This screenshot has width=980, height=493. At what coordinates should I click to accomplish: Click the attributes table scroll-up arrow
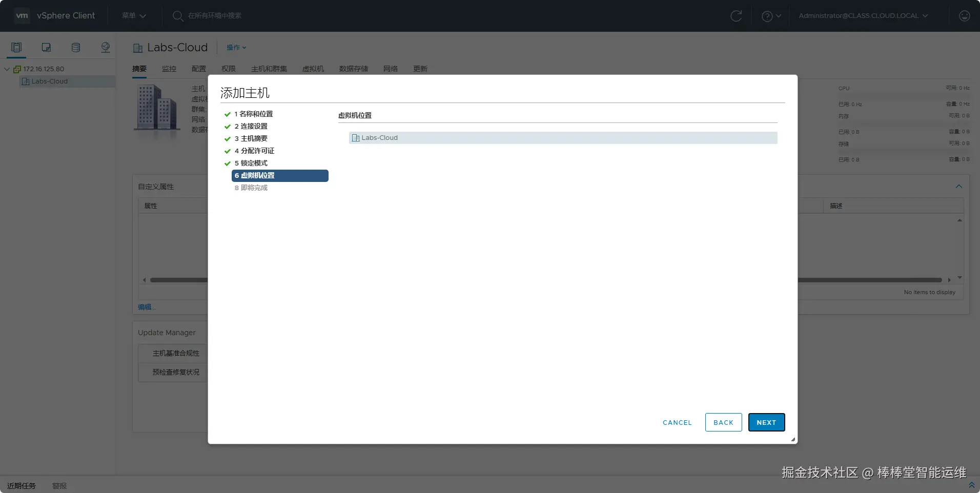pos(959,220)
